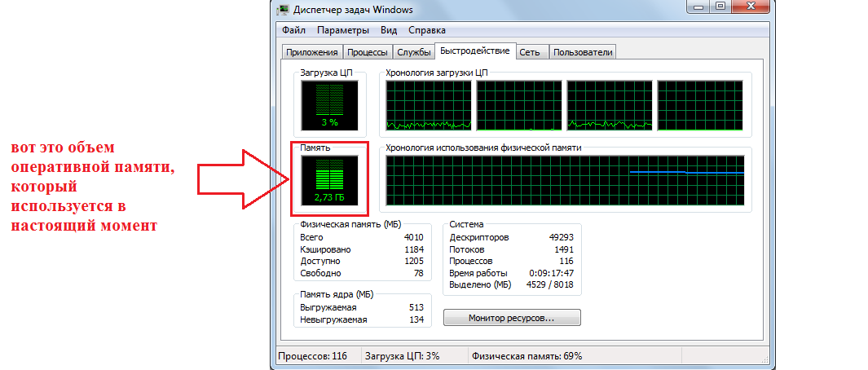Click the Хронология загрузки ЦП label
The image size is (868, 370).
(x=437, y=72)
